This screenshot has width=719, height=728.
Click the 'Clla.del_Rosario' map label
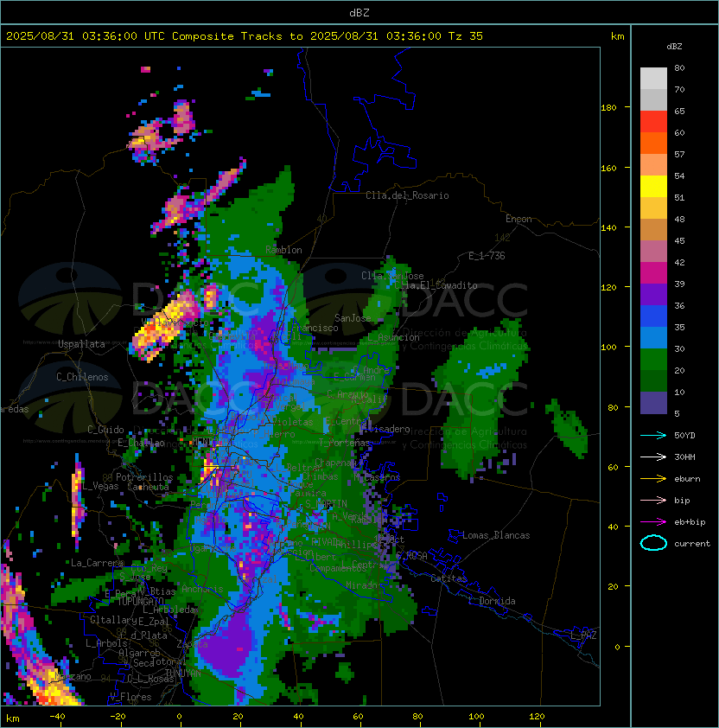[x=407, y=195]
